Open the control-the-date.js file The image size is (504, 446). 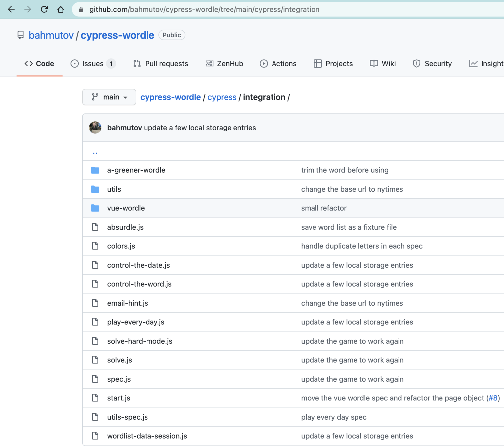pos(139,265)
